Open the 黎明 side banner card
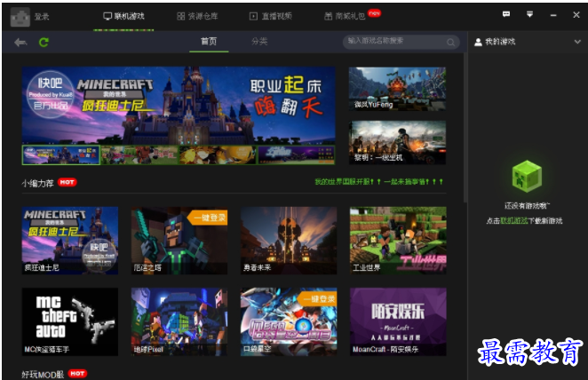 (398, 142)
